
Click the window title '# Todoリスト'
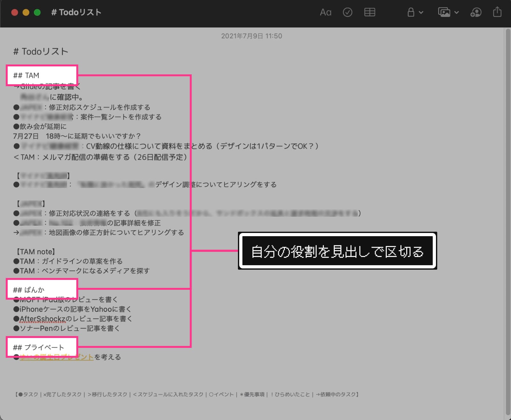coord(76,12)
